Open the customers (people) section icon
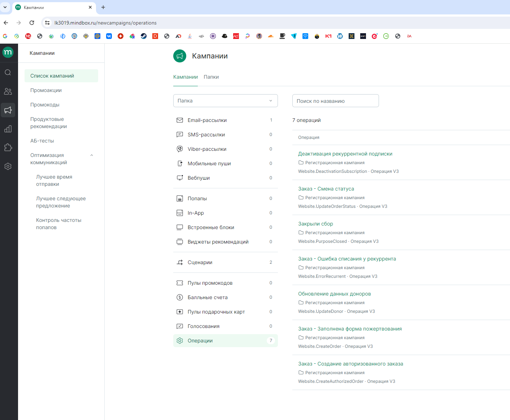 pos(8,91)
